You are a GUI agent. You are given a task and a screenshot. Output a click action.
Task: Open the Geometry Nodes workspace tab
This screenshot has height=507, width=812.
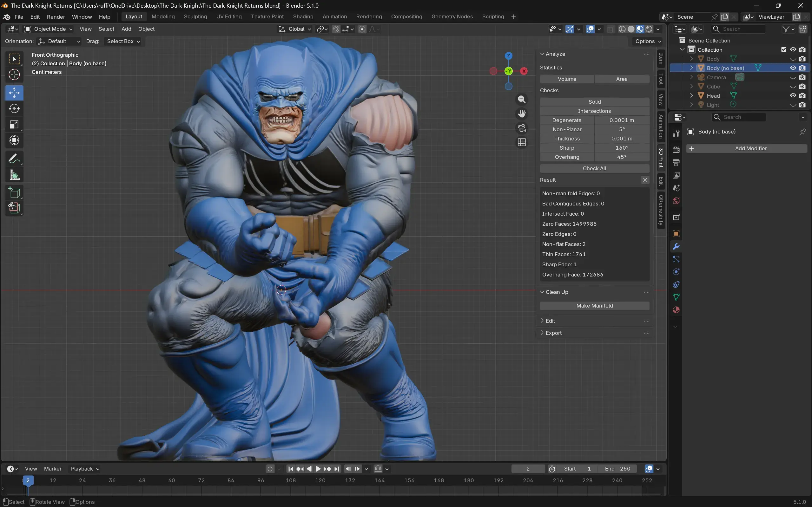point(452,17)
